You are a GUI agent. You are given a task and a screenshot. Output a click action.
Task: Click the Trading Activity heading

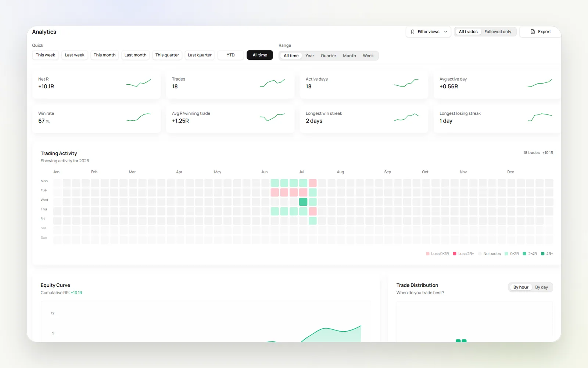(x=59, y=153)
